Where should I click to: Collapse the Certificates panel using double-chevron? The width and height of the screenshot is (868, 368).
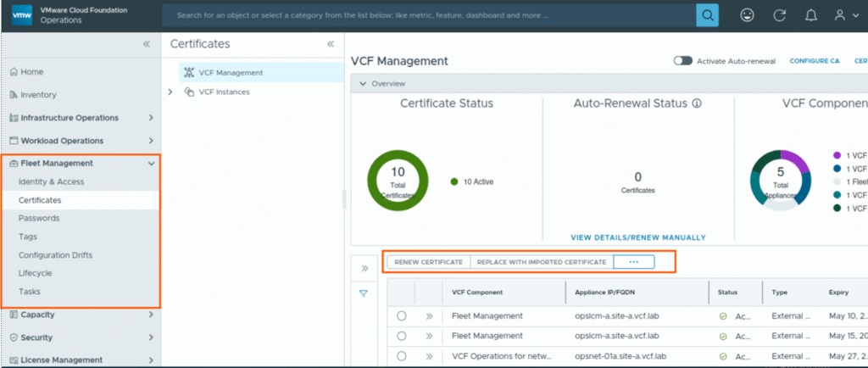pyautogui.click(x=330, y=44)
